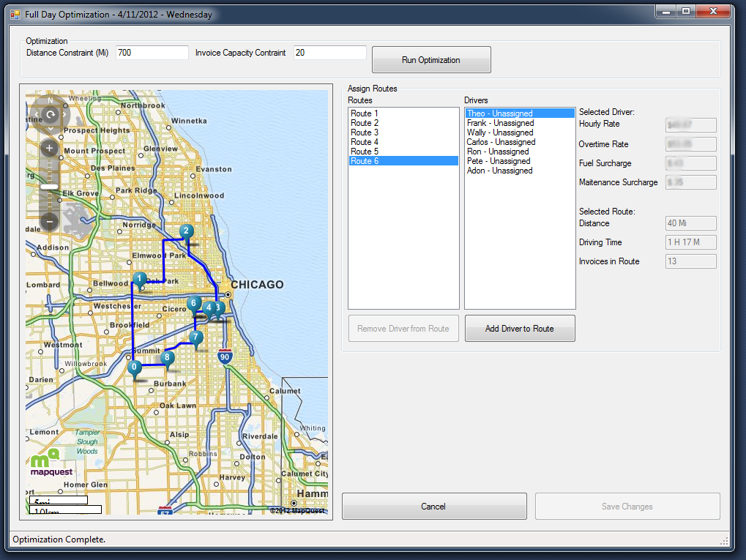Image resolution: width=746 pixels, height=560 pixels.
Task: Click the map zoom level slider handle
Action: 49,187
